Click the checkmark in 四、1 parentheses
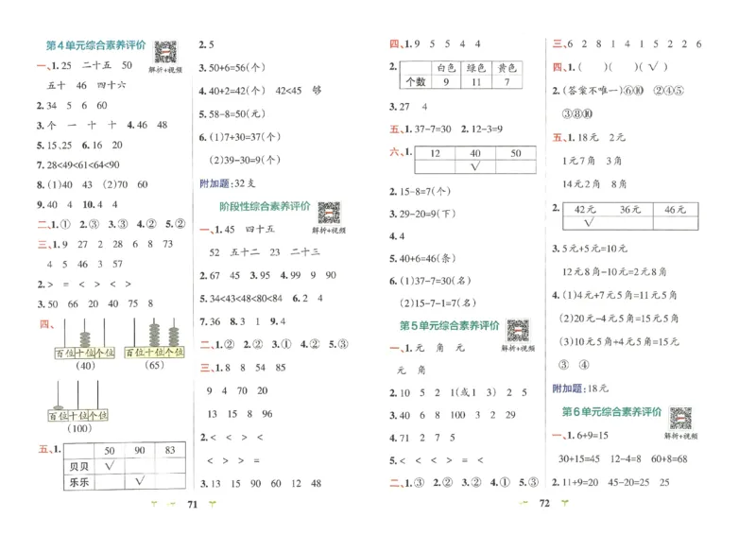The height and width of the screenshot is (535, 756). pyautogui.click(x=654, y=66)
